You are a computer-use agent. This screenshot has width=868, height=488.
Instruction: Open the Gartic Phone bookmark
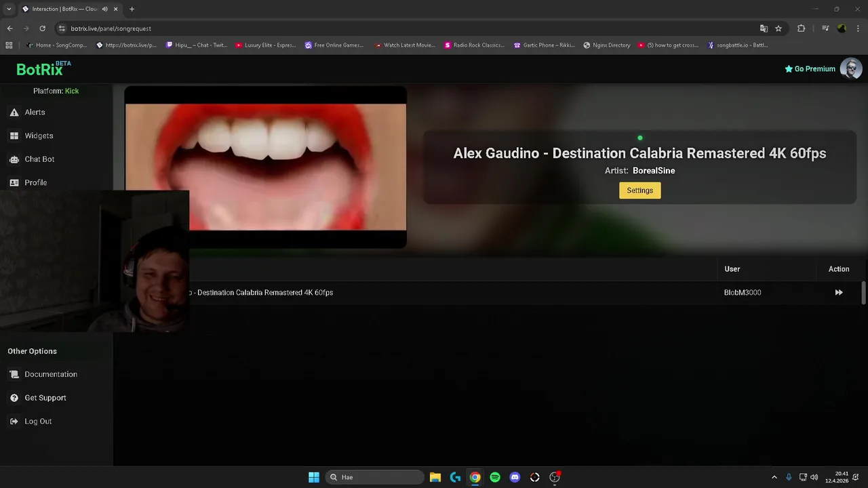tap(545, 45)
